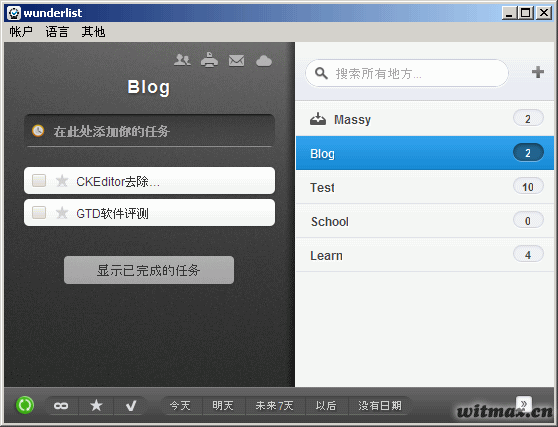
Task: Click the email envelope icon
Action: click(x=237, y=60)
